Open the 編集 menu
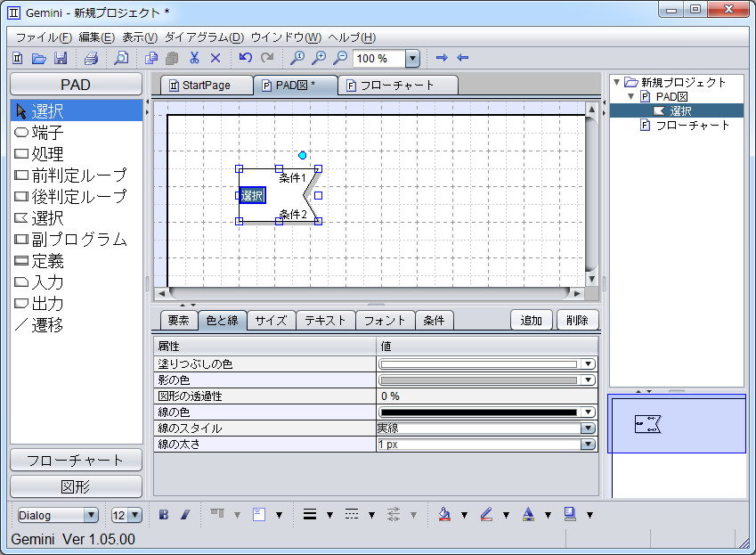Screen dimensions: 756x555 96,37
